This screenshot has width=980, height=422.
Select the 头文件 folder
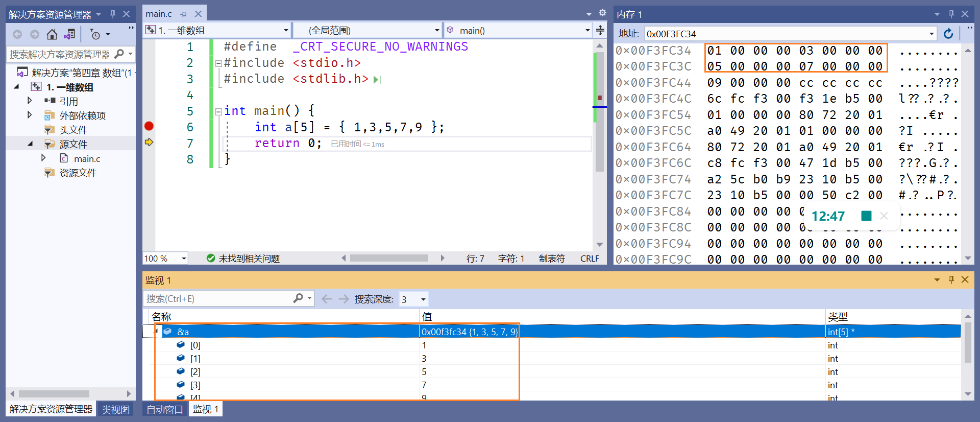(73, 130)
